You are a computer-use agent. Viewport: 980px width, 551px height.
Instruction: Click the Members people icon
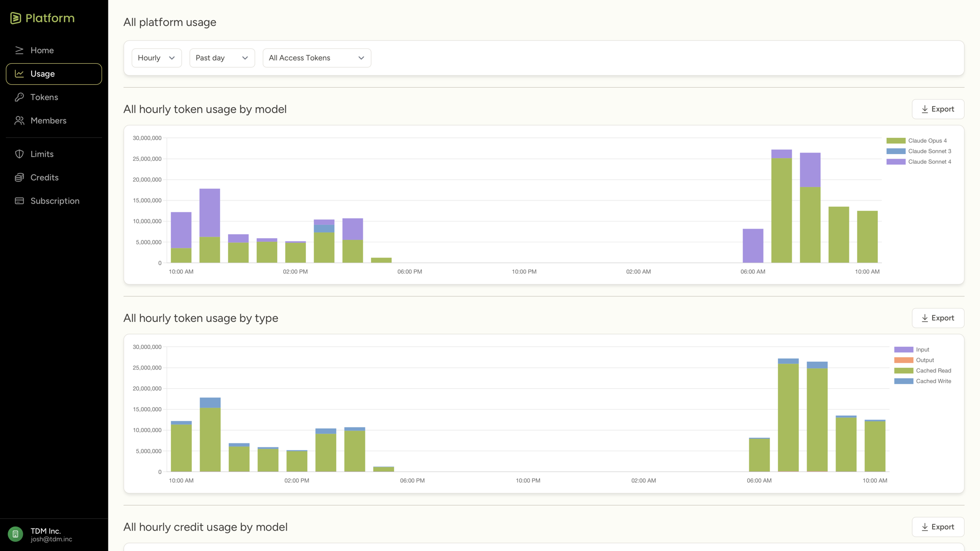(19, 120)
